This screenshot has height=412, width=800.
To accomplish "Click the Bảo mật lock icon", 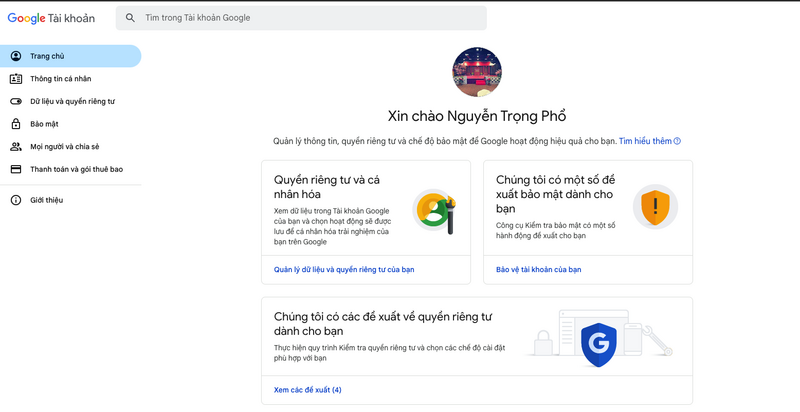I will point(15,124).
